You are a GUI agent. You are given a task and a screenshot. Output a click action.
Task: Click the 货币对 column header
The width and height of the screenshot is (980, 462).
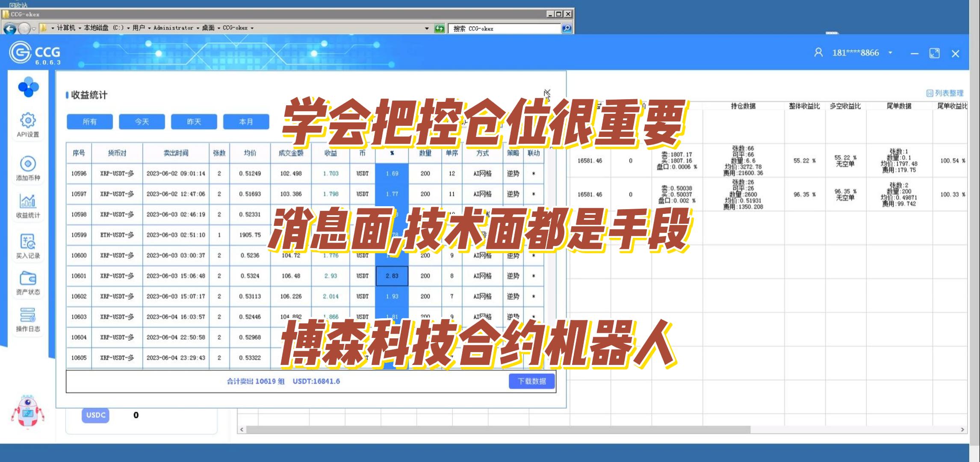tap(117, 153)
